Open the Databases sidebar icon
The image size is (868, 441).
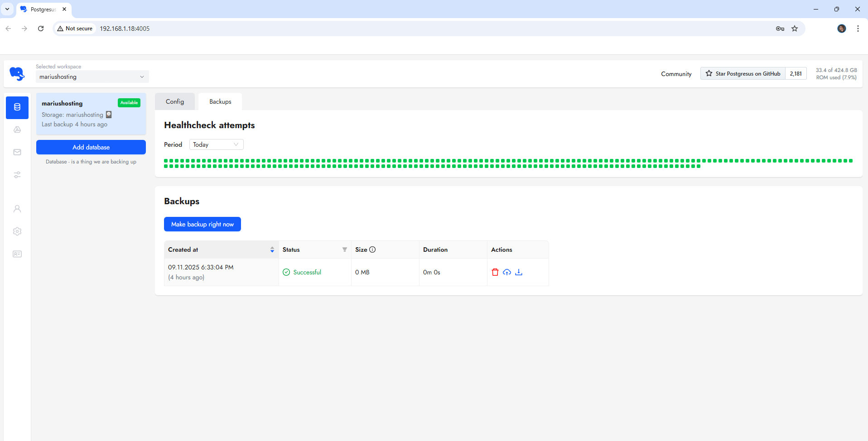(x=17, y=107)
